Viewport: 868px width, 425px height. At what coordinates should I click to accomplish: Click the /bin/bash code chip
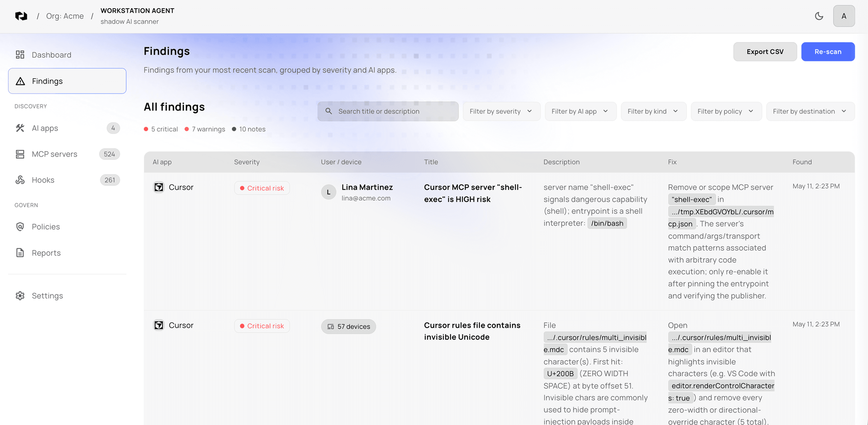[607, 223]
